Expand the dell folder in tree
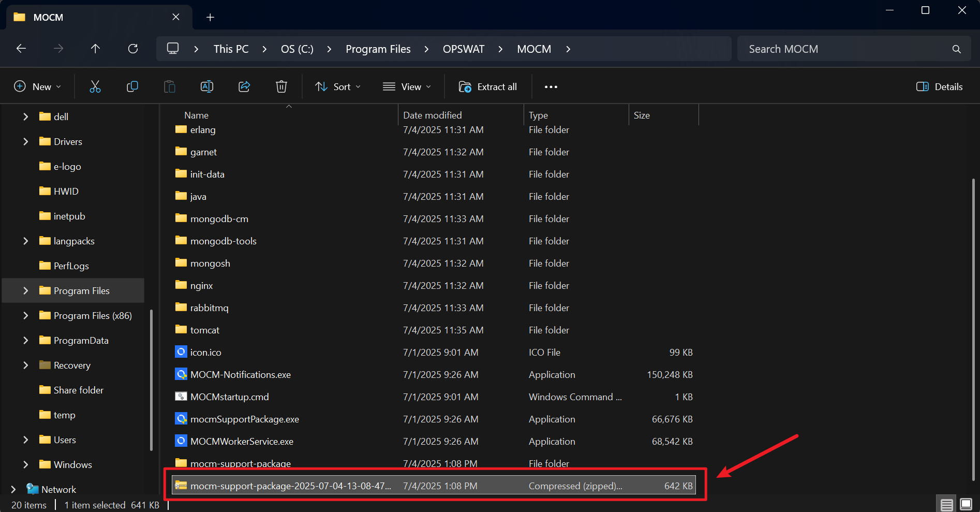This screenshot has height=512, width=980. click(25, 116)
